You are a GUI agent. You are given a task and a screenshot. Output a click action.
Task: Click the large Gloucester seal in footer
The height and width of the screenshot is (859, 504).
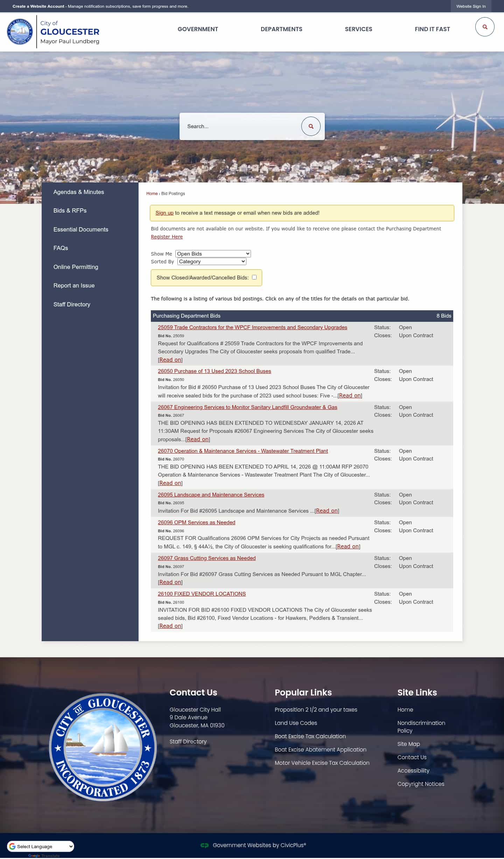click(103, 747)
